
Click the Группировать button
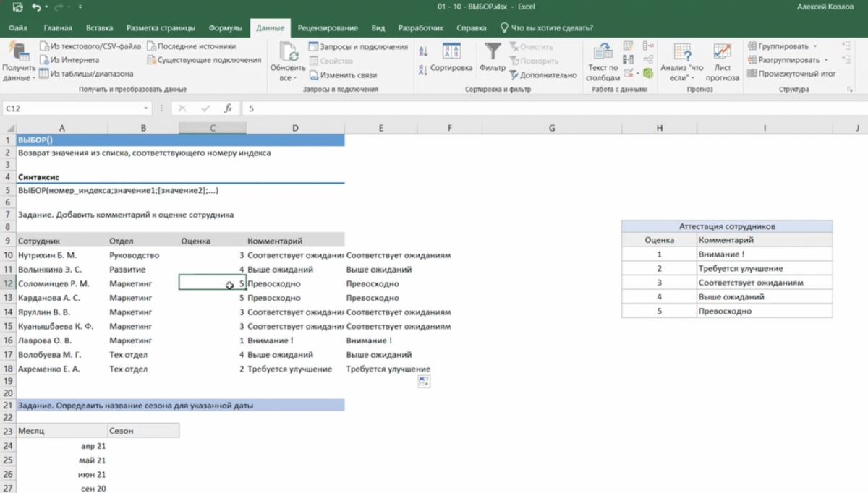tap(779, 46)
